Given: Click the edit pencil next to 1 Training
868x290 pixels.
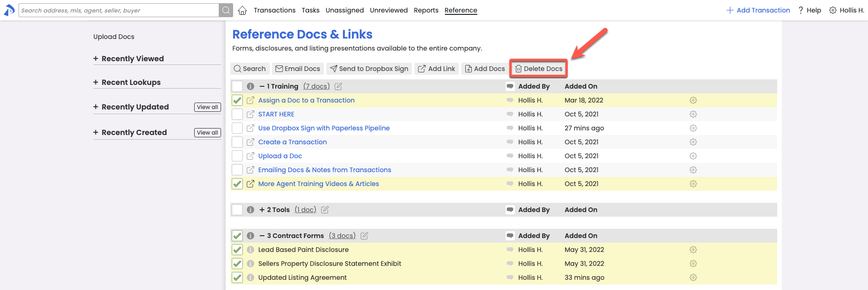Looking at the screenshot, I should 338,86.
